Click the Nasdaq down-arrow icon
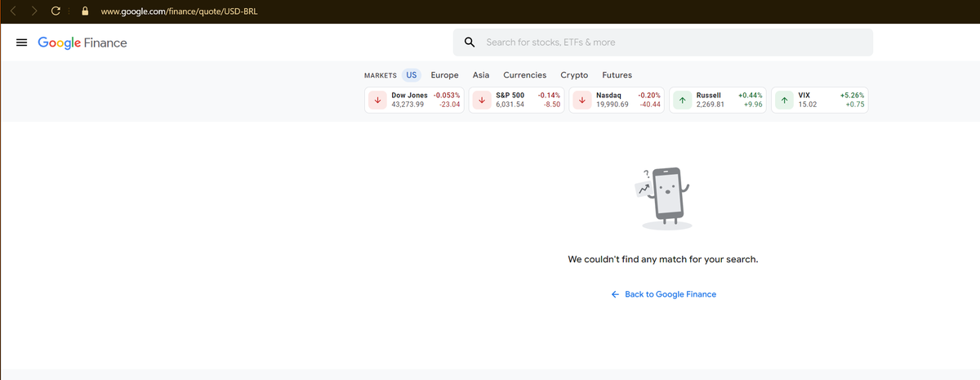The image size is (980, 380). [x=582, y=101]
